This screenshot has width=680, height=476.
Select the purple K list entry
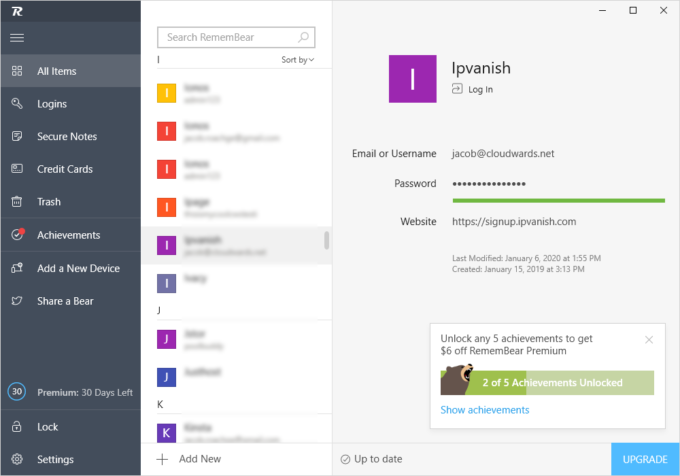point(237,433)
